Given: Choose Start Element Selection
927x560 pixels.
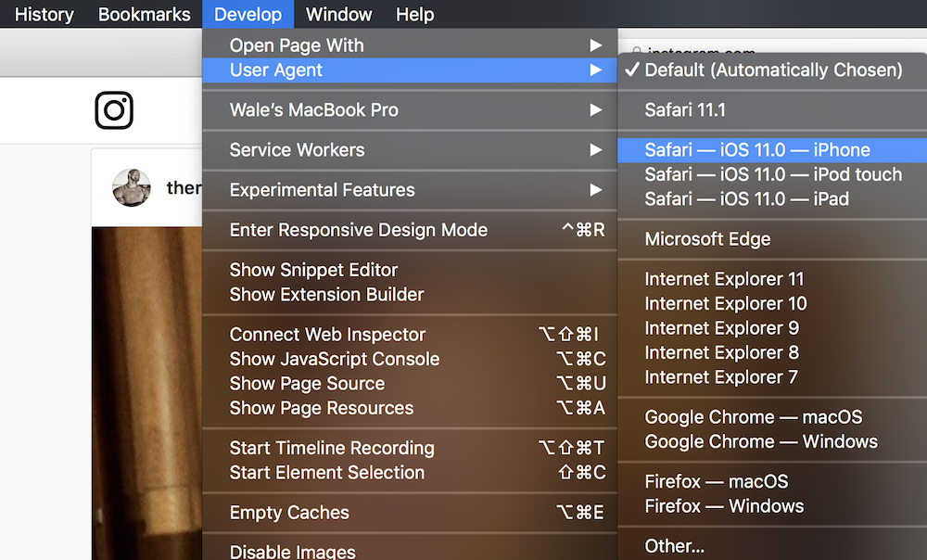Looking at the screenshot, I should [x=410, y=473].
